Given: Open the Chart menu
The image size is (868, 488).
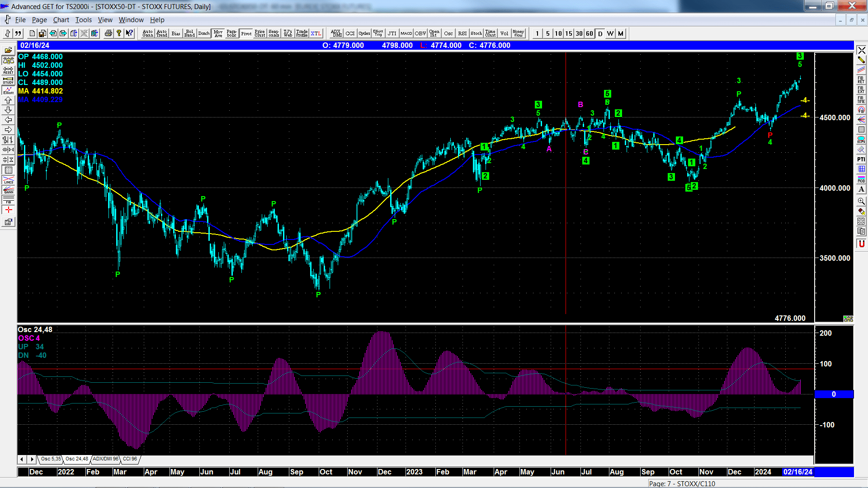Looking at the screenshot, I should 61,20.
